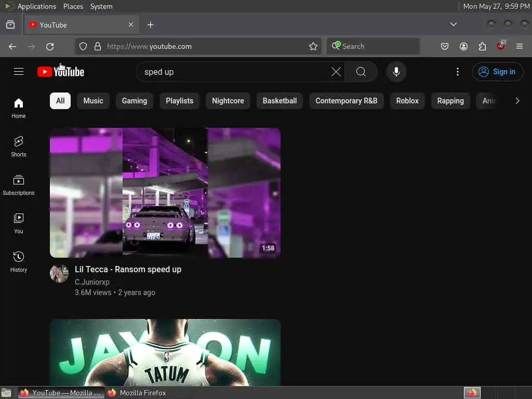Select the All filter chip

60,101
